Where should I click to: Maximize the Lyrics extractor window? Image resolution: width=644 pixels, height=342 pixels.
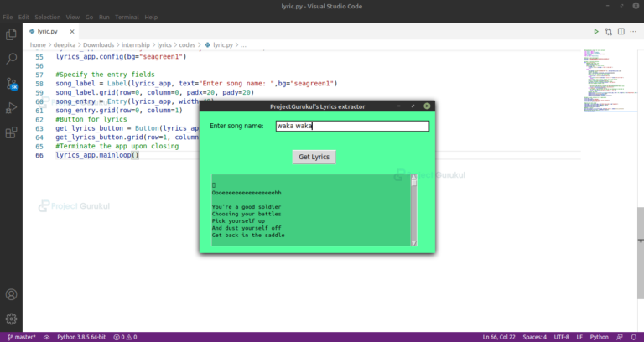tap(413, 106)
